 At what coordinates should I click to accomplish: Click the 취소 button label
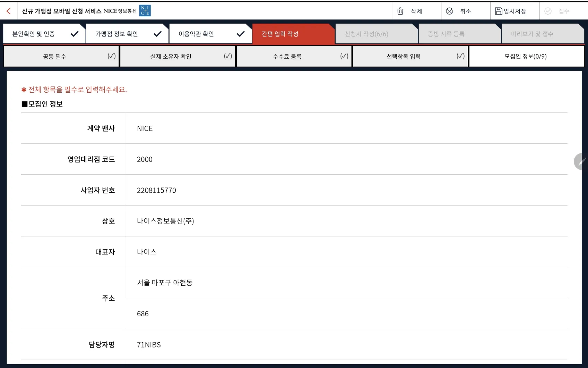point(466,11)
